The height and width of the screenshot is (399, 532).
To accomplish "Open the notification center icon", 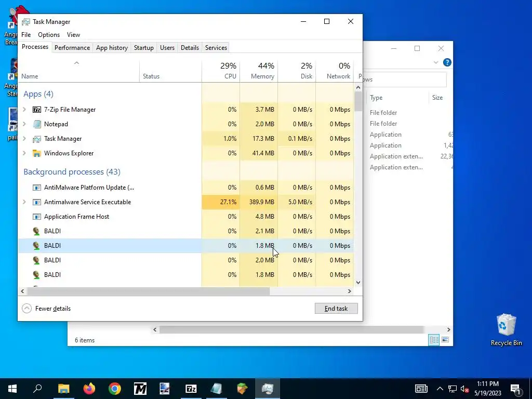I will click(515, 389).
